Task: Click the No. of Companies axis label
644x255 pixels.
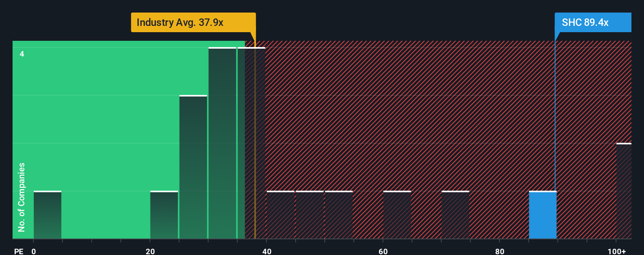Action: (x=22, y=197)
